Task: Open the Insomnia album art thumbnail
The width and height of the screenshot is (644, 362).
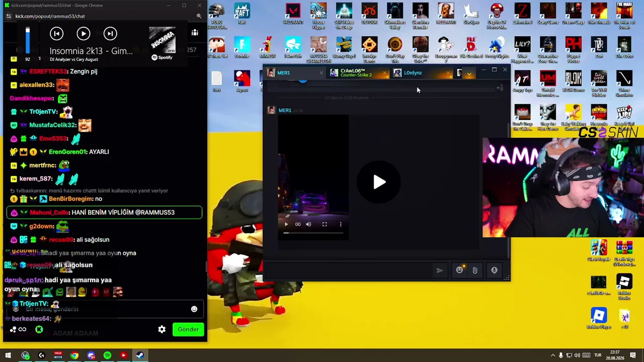Action: coord(162,40)
